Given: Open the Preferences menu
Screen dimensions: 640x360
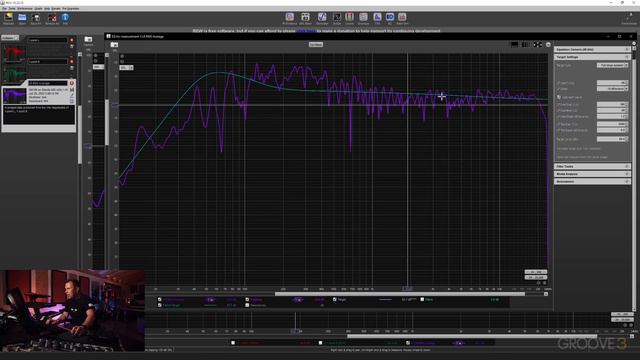Looking at the screenshot, I should tap(24, 9).
